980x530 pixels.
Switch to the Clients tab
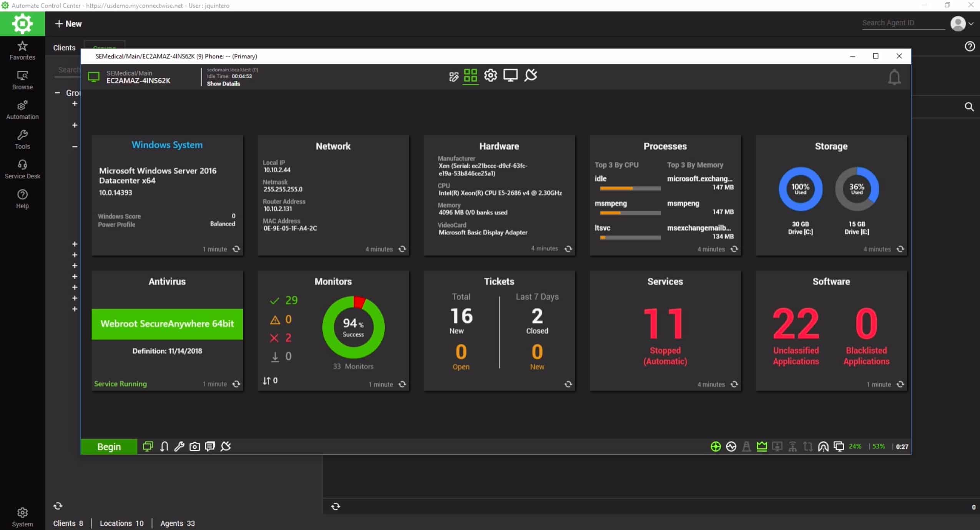pos(64,47)
